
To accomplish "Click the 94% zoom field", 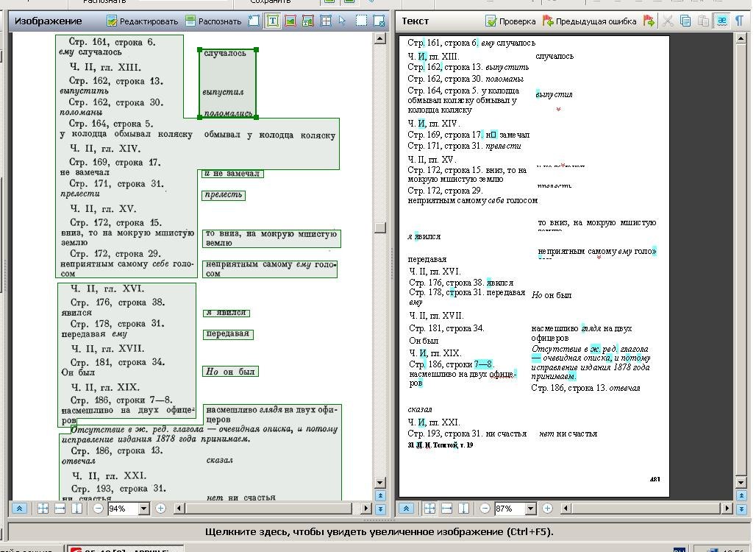I will tap(123, 509).
